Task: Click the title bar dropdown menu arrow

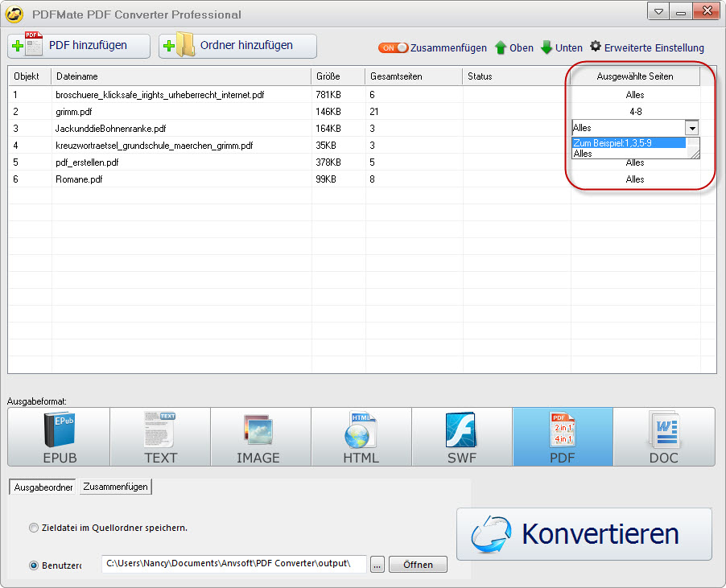Action: point(658,11)
